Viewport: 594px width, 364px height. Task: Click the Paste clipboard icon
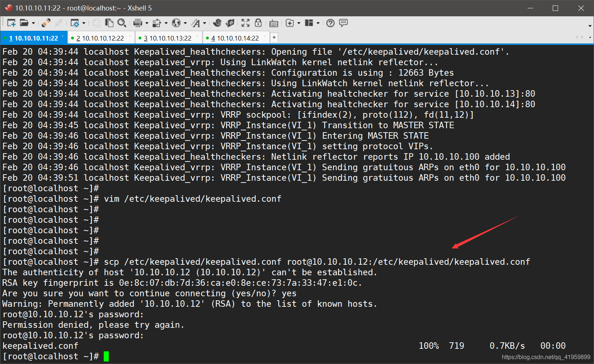[x=109, y=23]
